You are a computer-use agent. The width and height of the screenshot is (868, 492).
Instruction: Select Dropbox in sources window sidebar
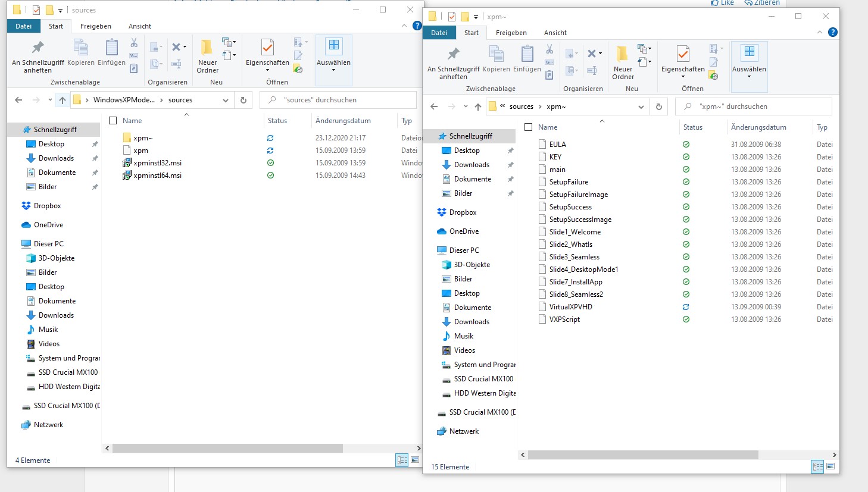pos(47,206)
